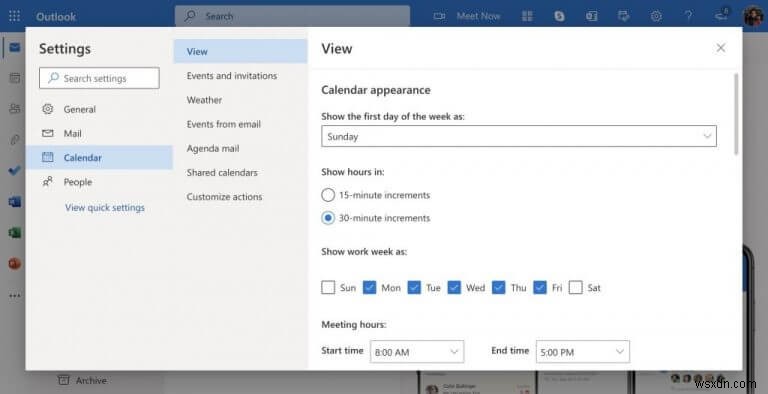The height and width of the screenshot is (394, 768).
Task: Uncheck the Thu work week checkbox
Action: click(x=499, y=287)
